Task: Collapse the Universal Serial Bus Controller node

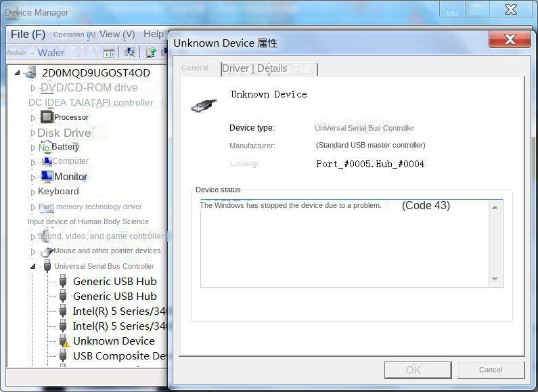Action: [x=32, y=266]
